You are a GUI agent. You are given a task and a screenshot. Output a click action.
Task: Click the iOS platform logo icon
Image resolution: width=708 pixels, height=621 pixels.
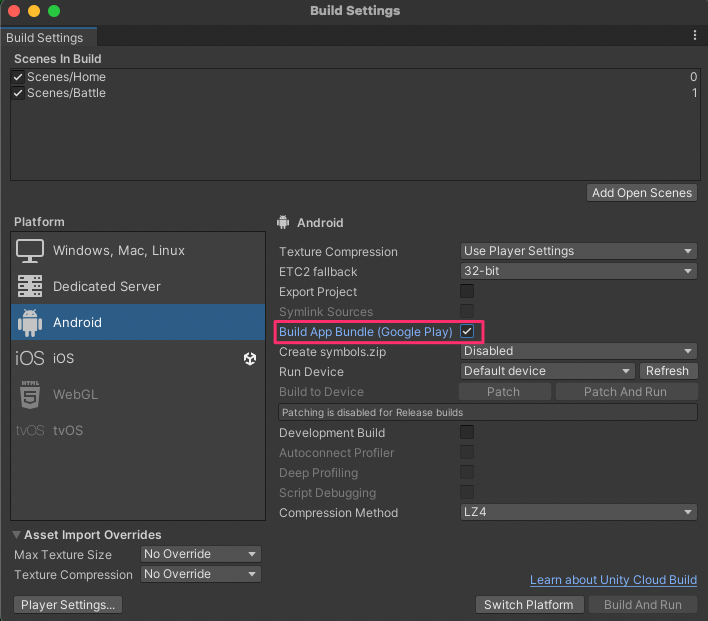pyautogui.click(x=30, y=358)
